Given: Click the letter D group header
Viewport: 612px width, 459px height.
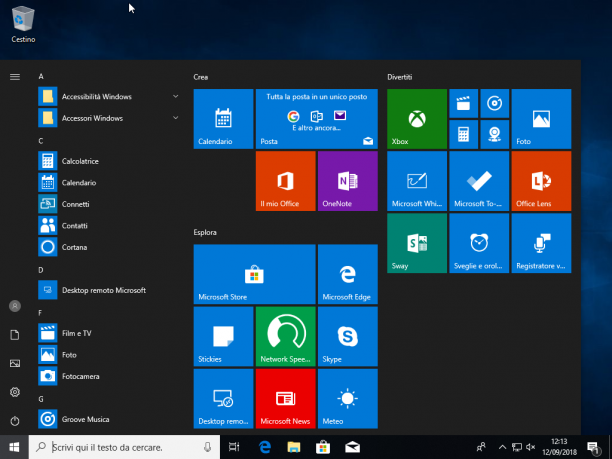Looking at the screenshot, I should click(x=41, y=270).
